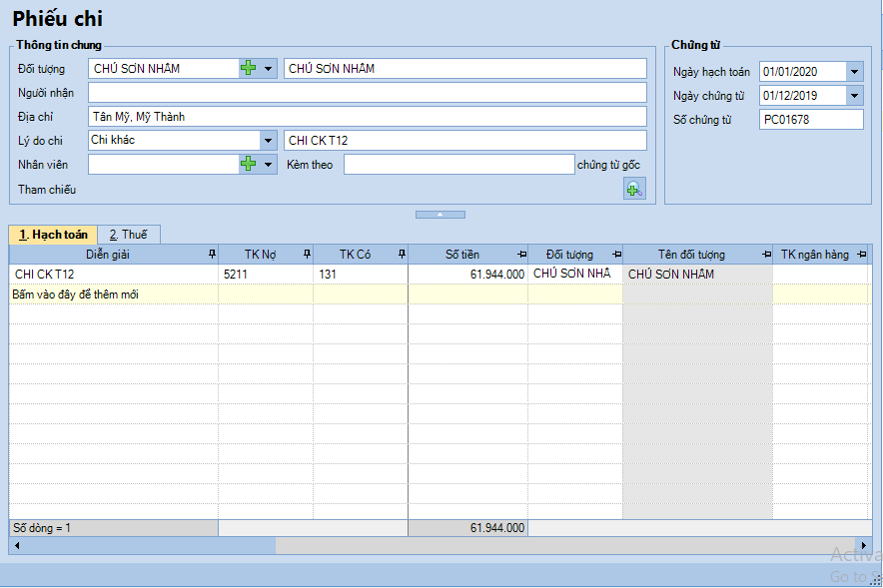This screenshot has width=883, height=588.
Task: Switch to the Thuế tab
Action: pyautogui.click(x=129, y=235)
